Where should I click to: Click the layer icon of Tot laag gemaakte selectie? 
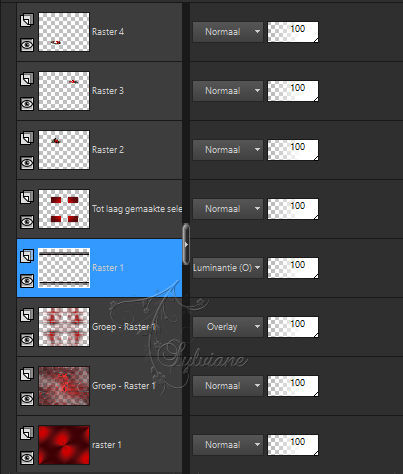pos(27,197)
